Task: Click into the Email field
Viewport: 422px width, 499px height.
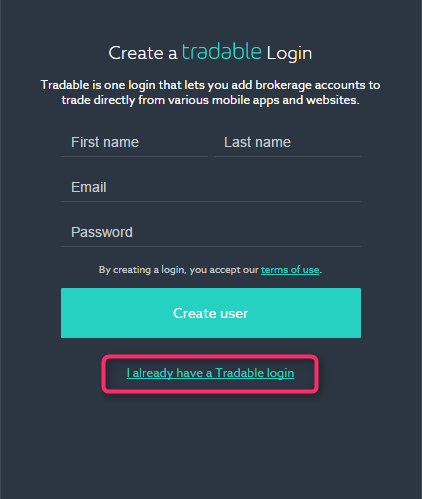Action: click(211, 187)
